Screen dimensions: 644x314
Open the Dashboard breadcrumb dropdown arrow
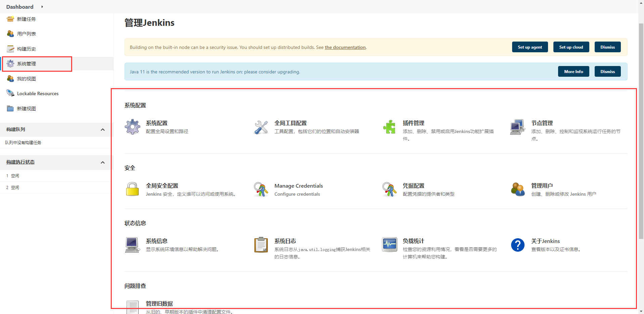pyautogui.click(x=42, y=7)
